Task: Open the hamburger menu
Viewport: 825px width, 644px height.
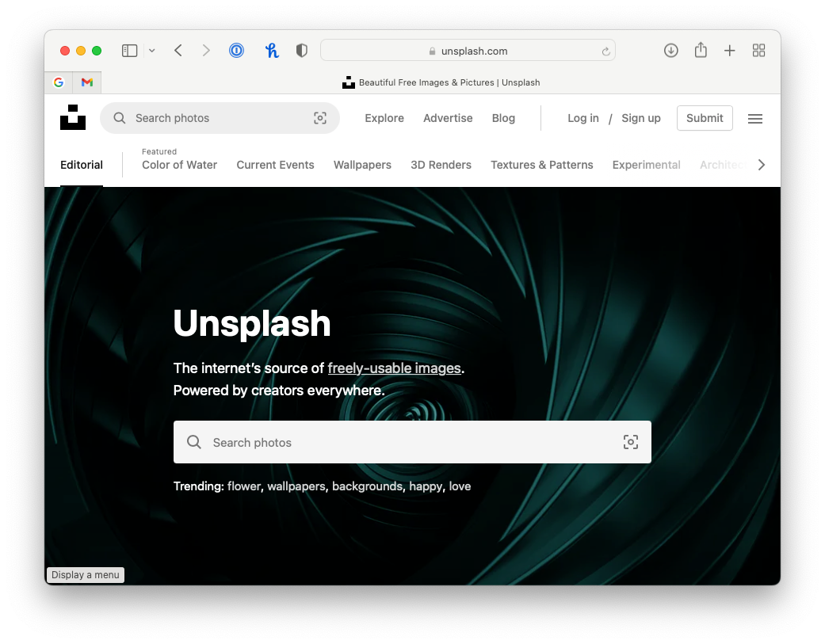Action: coord(755,119)
